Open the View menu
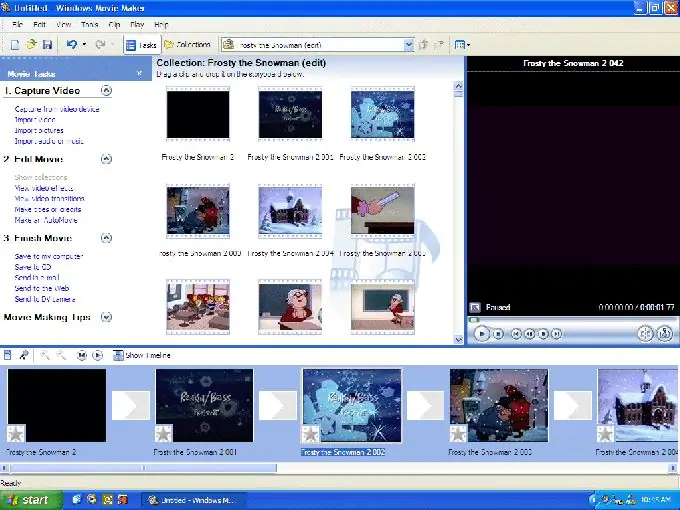The image size is (680, 510). click(x=63, y=25)
